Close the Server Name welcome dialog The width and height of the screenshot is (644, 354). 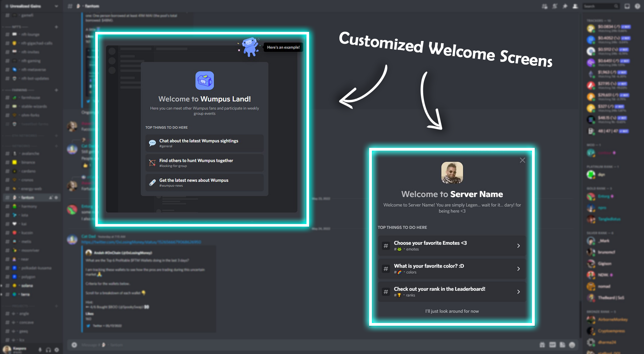coord(522,160)
